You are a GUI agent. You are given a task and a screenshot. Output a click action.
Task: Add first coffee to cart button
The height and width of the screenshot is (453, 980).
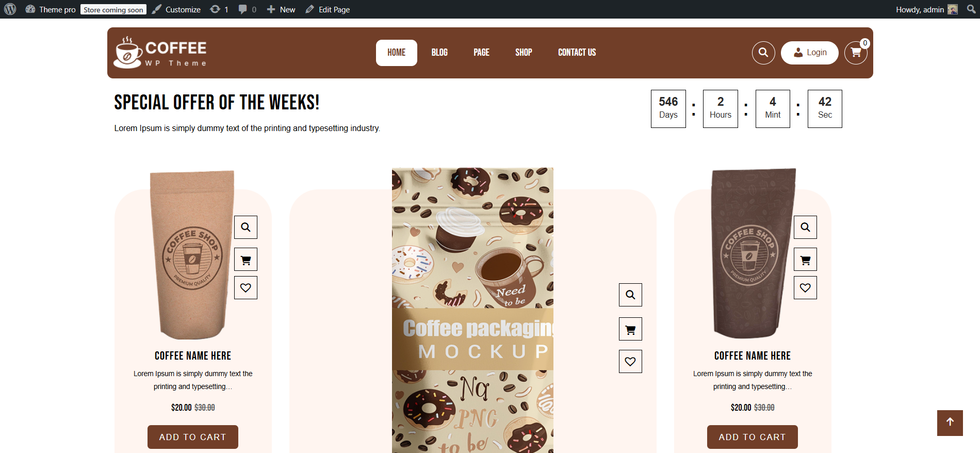(x=193, y=437)
